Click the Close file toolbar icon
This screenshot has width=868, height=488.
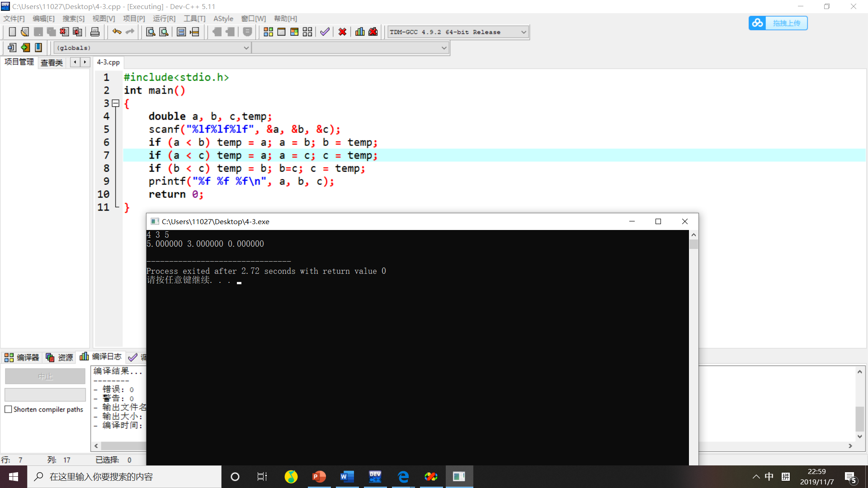click(64, 32)
